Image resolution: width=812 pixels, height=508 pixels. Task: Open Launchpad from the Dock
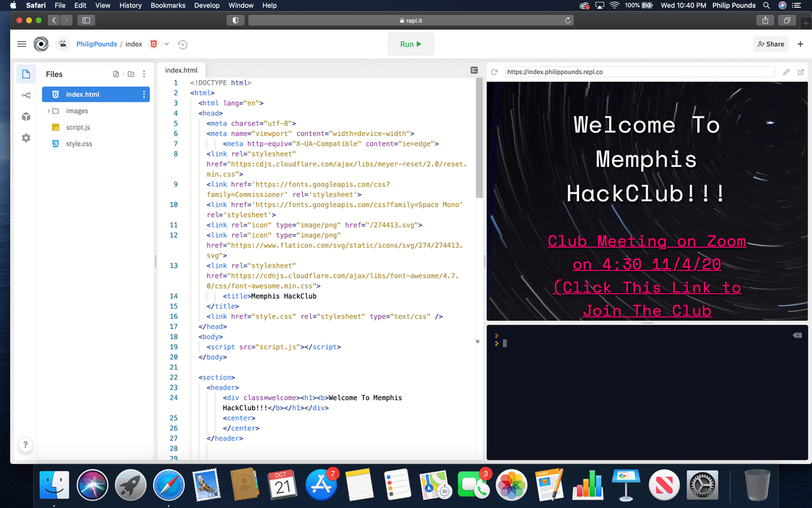(x=131, y=486)
